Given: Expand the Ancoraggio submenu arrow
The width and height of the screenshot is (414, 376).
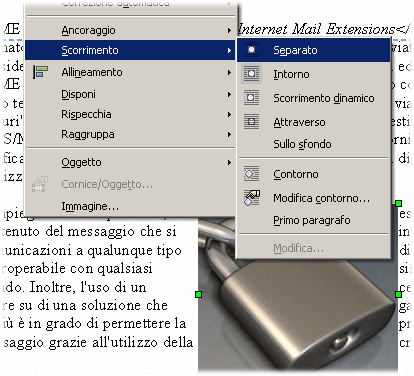Looking at the screenshot, I should pos(229,30).
